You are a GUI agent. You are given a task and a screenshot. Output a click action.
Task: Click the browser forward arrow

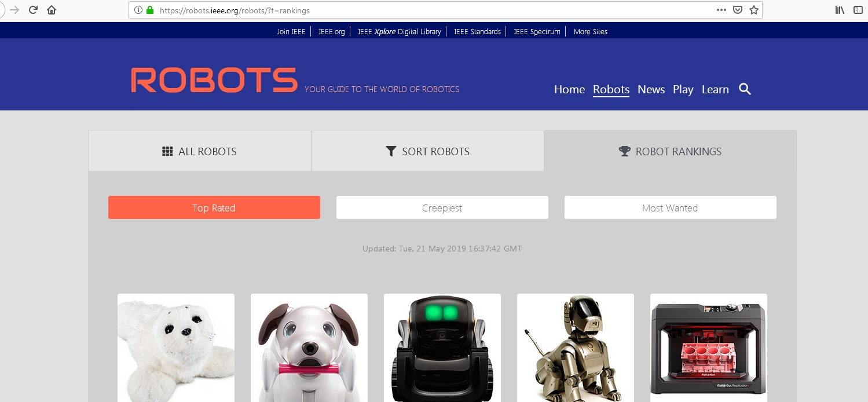pos(15,10)
